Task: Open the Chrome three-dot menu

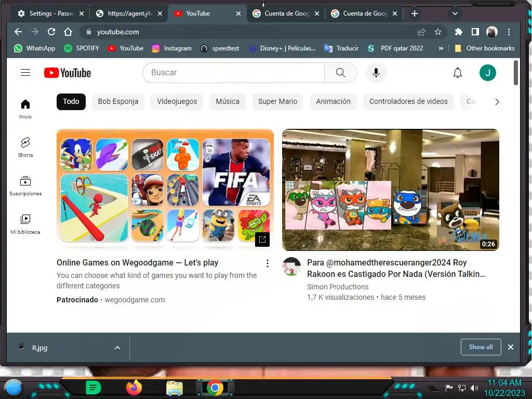Action: pyautogui.click(x=509, y=32)
